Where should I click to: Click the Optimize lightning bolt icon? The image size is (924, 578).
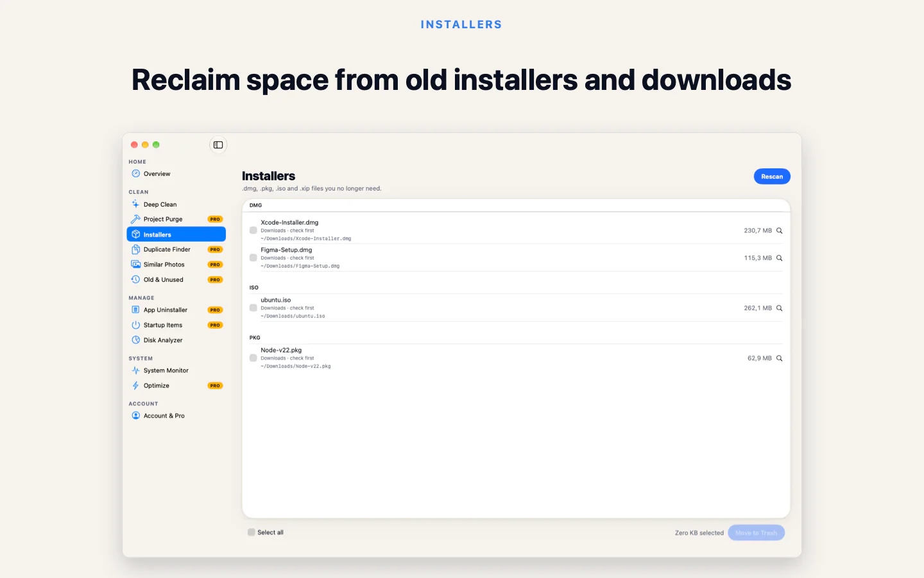(x=135, y=386)
